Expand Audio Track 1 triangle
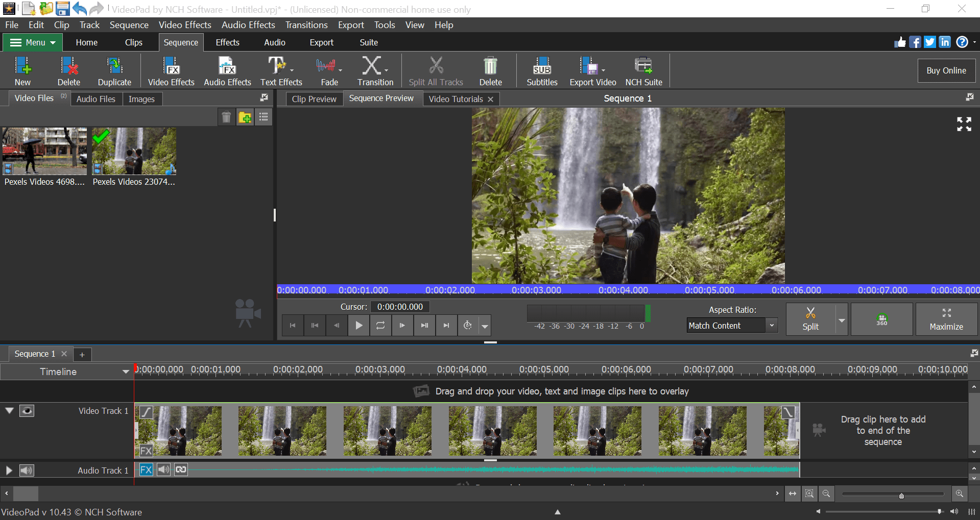 pyautogui.click(x=9, y=471)
